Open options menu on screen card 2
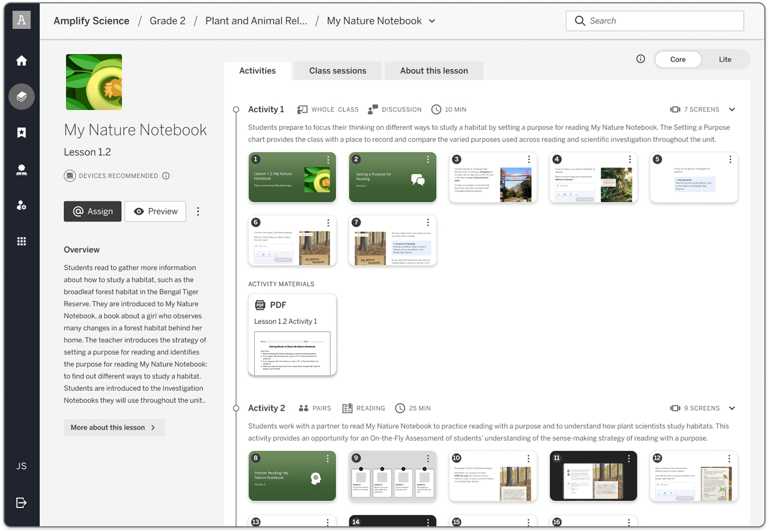The image size is (769, 532). point(428,160)
